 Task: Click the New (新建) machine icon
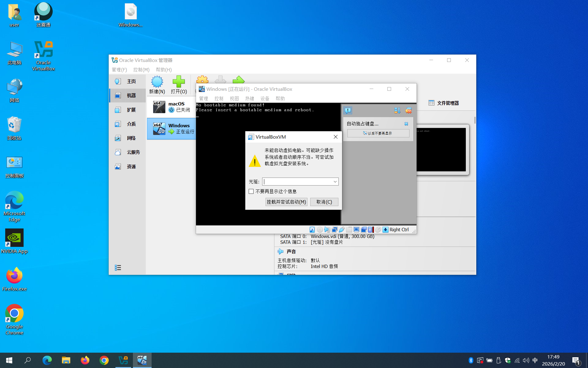(157, 82)
